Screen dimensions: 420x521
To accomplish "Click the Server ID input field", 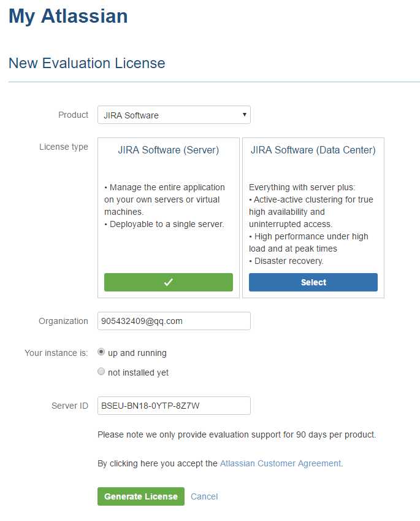I will coord(174,406).
